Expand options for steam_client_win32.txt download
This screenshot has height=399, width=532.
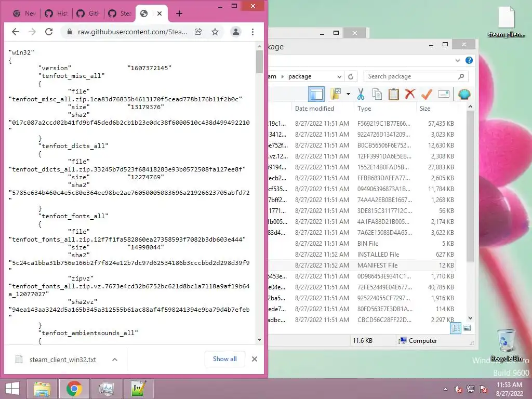coord(115,360)
